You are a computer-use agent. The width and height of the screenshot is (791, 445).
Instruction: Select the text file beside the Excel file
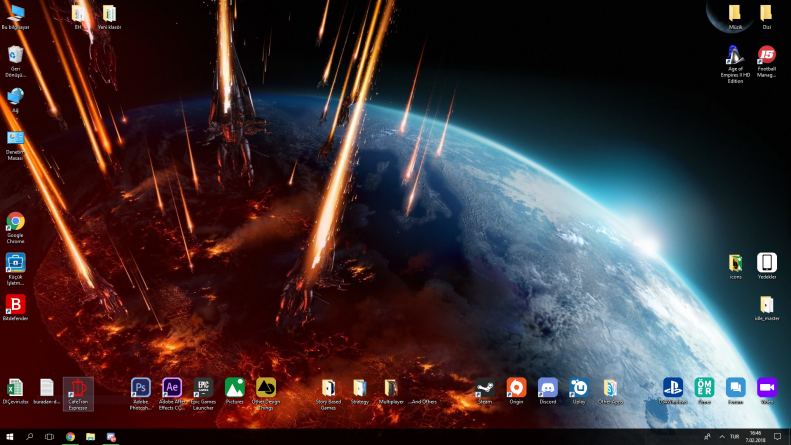click(46, 391)
